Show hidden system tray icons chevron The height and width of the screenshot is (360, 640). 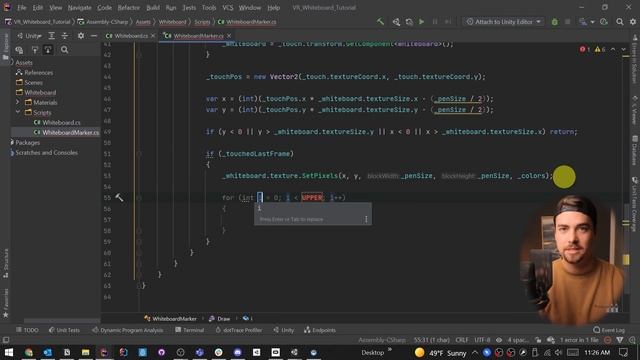[x=475, y=352]
